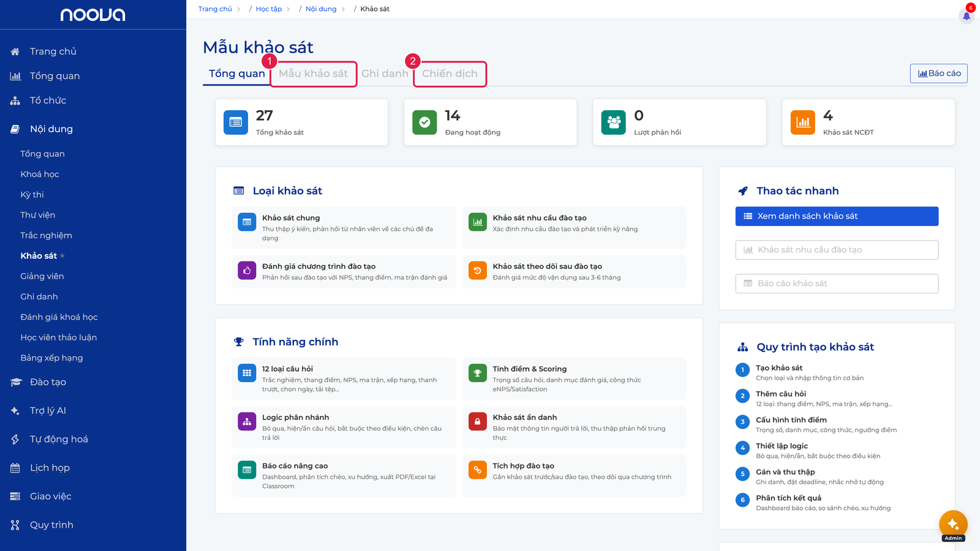
Task: Click the orange AI assistant floating icon
Action: pyautogui.click(x=953, y=524)
